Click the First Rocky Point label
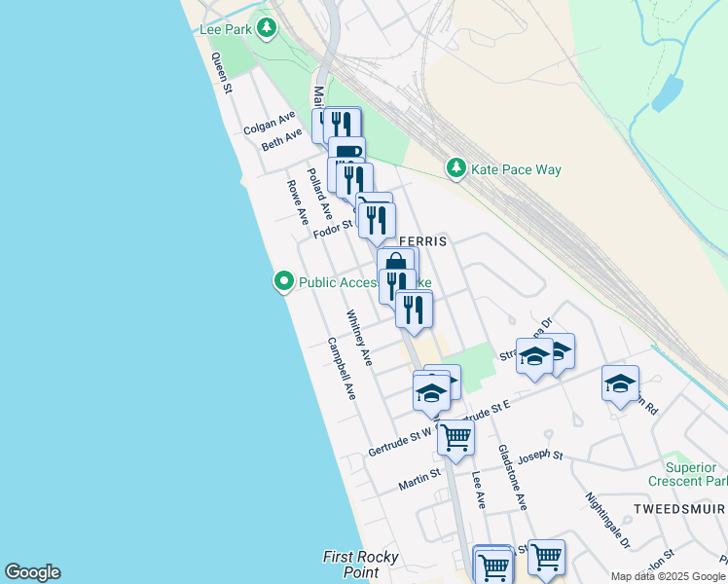This screenshot has height=584, width=728. [x=361, y=564]
